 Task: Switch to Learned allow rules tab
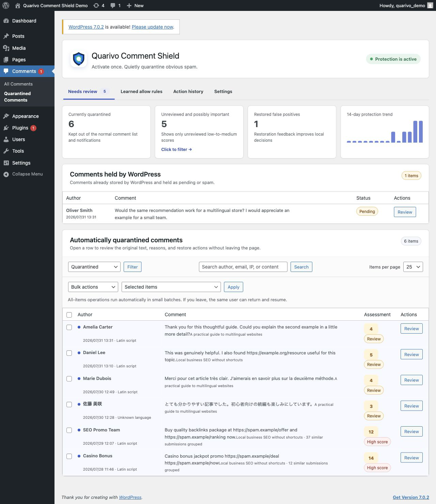coord(141,91)
